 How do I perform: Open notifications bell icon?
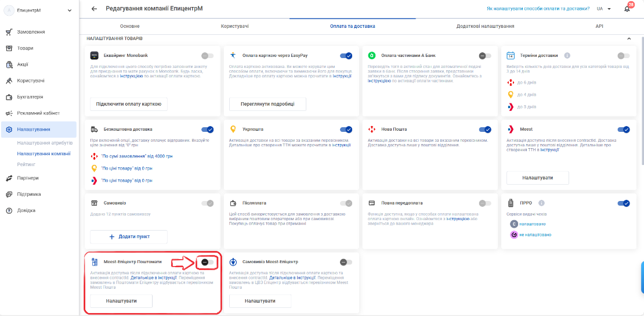click(627, 9)
